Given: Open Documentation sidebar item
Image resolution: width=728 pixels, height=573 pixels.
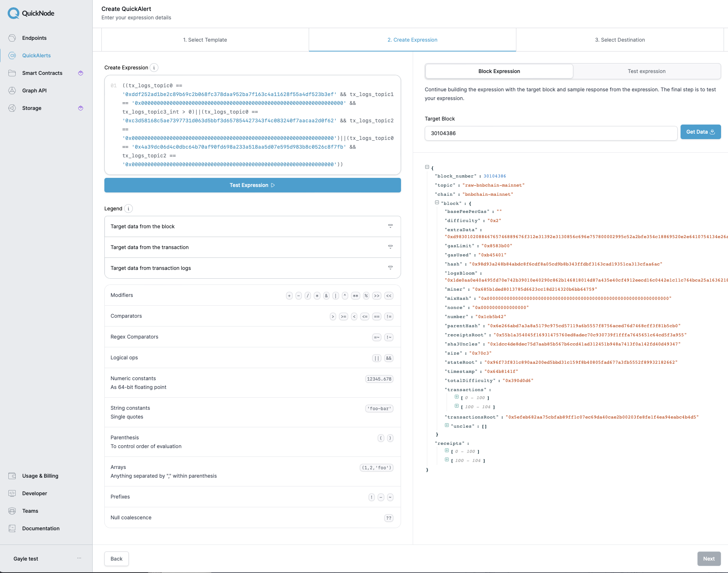Looking at the screenshot, I should click(x=41, y=528).
